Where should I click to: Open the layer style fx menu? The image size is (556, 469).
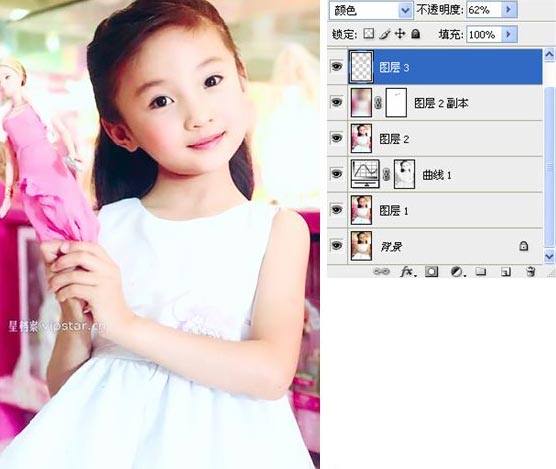coord(408,272)
